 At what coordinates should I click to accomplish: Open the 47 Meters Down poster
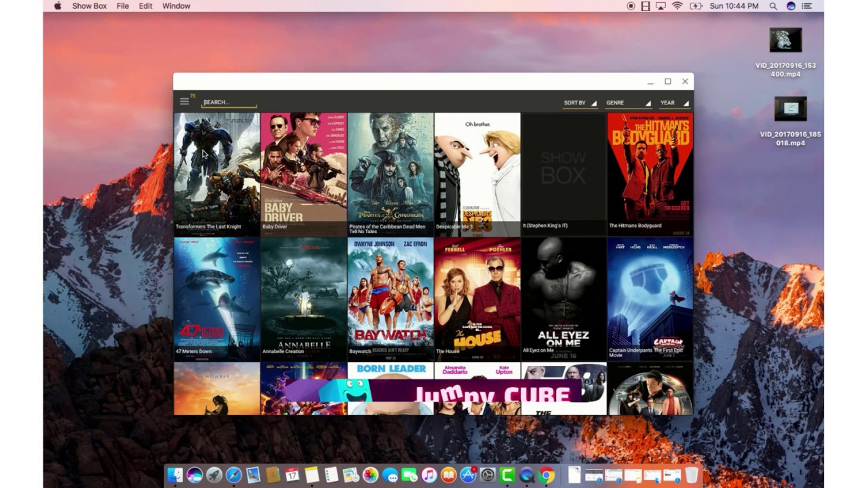(x=217, y=299)
